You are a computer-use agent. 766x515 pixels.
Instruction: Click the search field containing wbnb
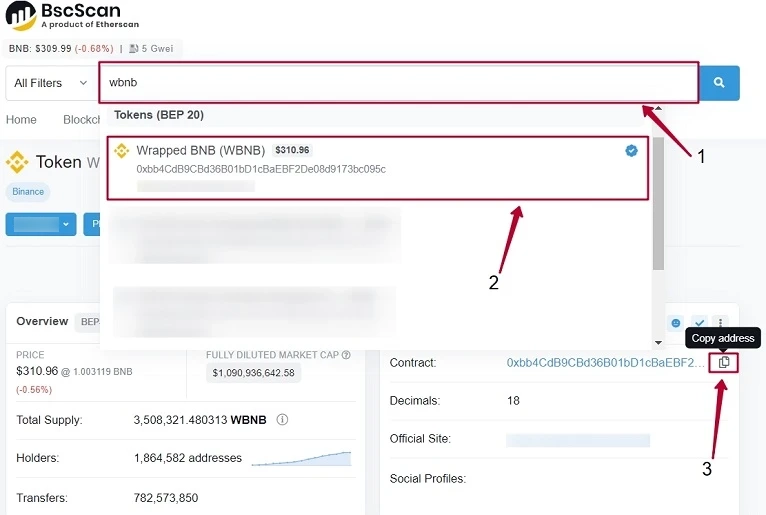399,83
